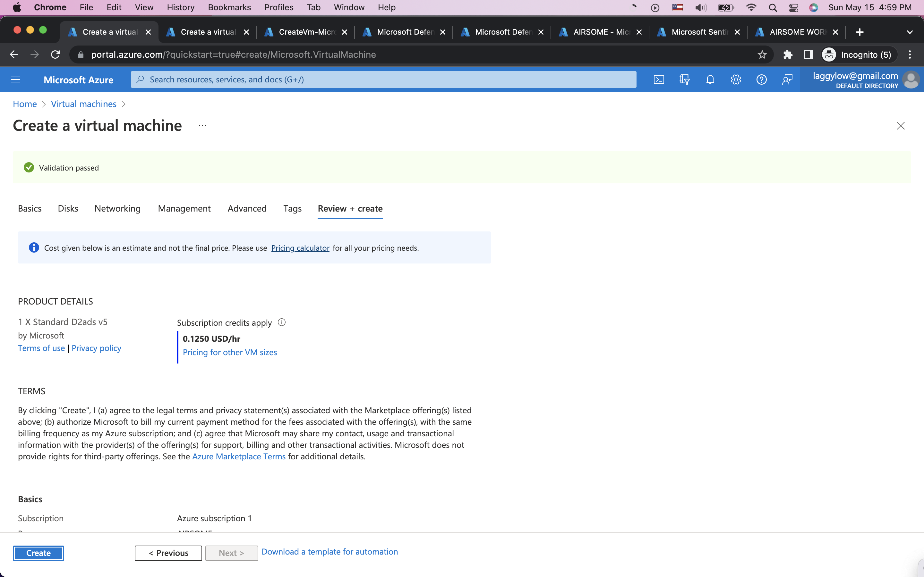Open the notifications bell
924x577 pixels.
coord(710,79)
